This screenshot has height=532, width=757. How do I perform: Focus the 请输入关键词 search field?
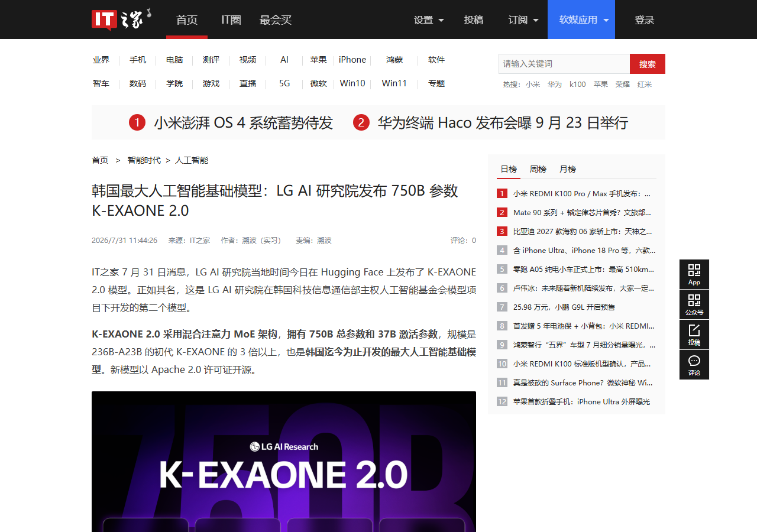click(564, 64)
